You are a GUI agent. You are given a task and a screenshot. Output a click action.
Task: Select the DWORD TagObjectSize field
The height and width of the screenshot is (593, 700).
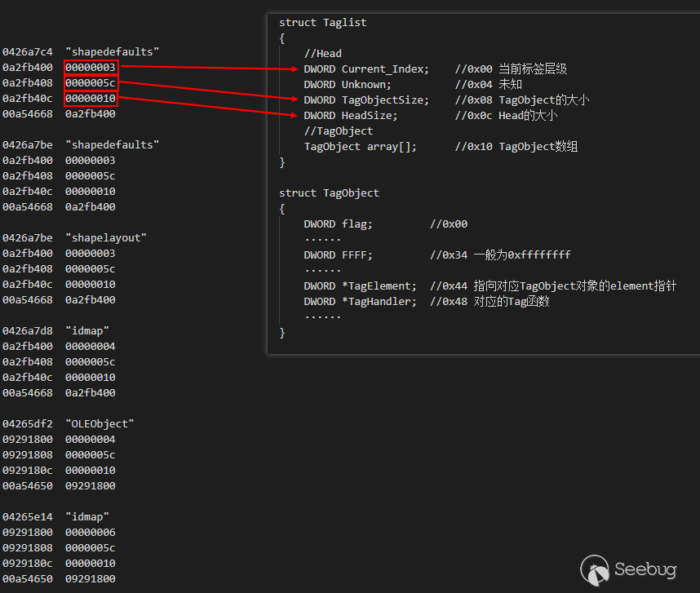pos(366,100)
